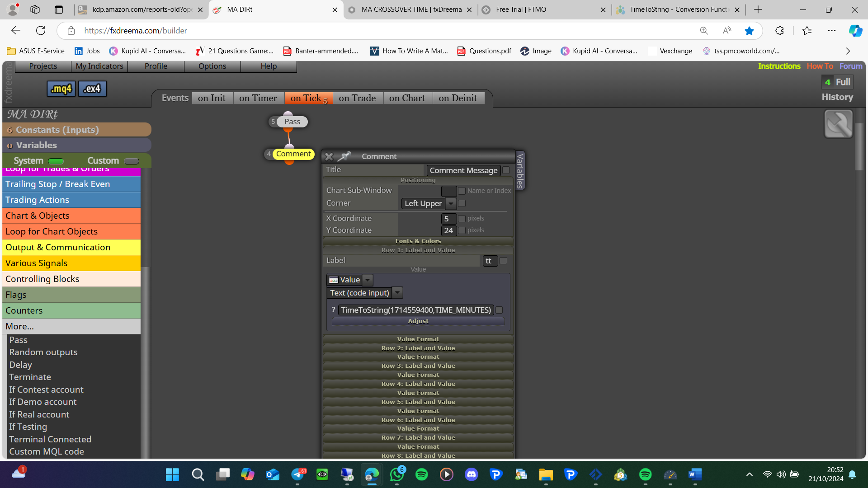Open the Variables side tab of Comment panel
Image resolution: width=868 pixels, height=488 pixels.
520,170
